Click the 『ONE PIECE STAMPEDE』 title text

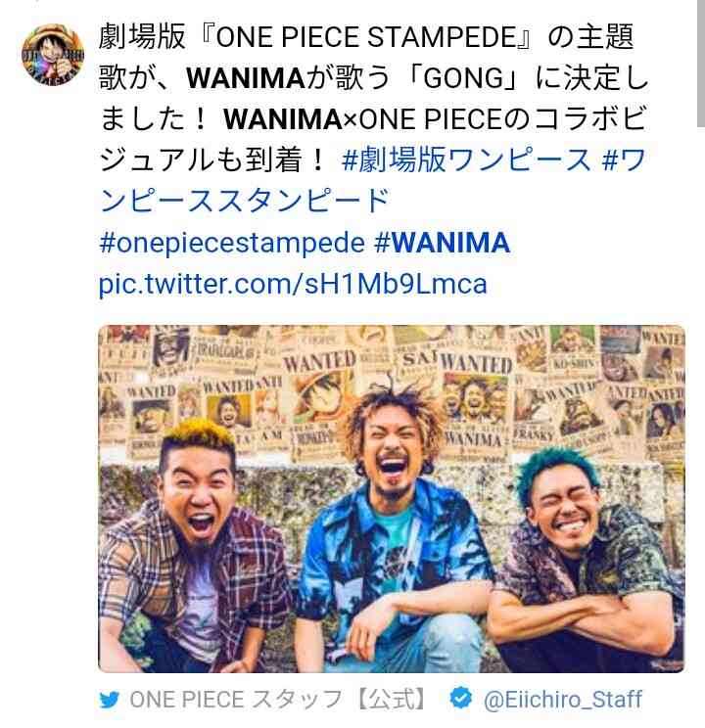pyautogui.click(x=368, y=37)
